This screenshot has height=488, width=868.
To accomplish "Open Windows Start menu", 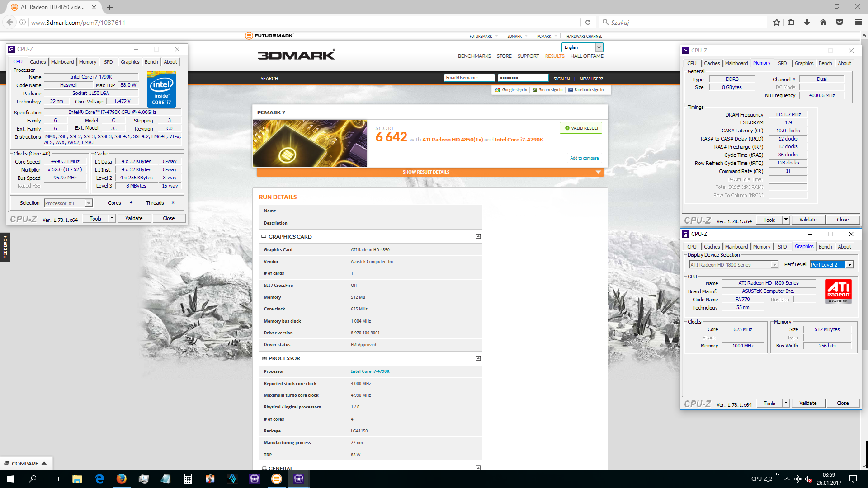I will [11, 479].
